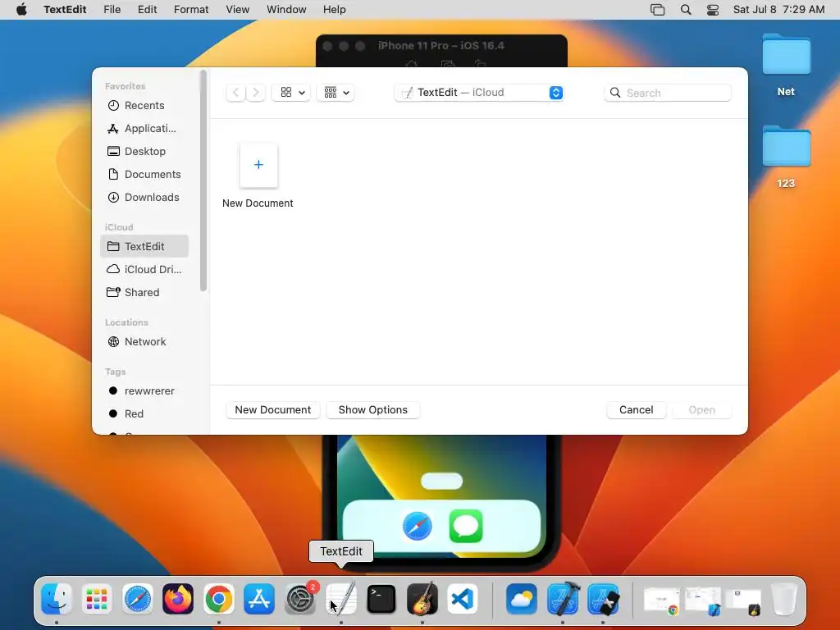This screenshot has height=630, width=840.
Task: Launch Google Chrome from the Dock
Action: click(x=218, y=599)
